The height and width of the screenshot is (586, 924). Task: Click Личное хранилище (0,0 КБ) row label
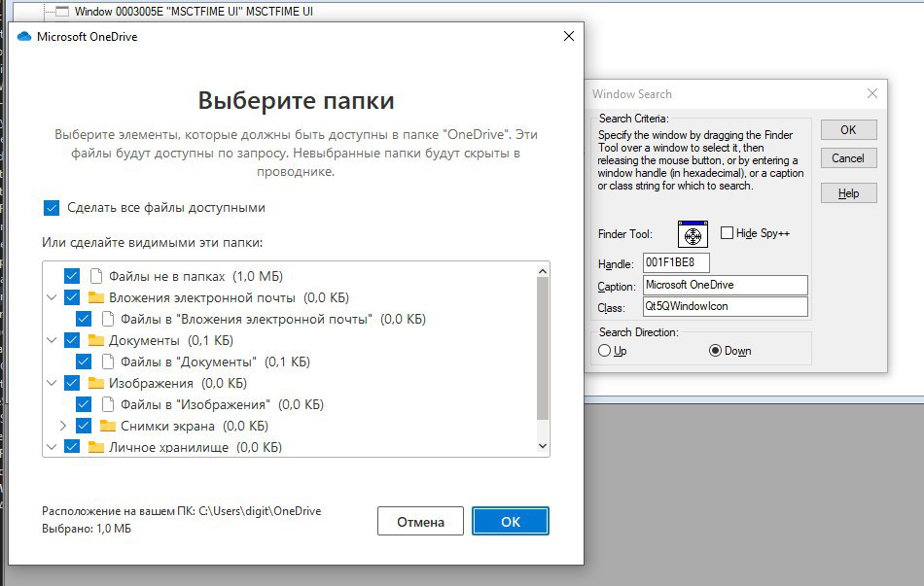pyautogui.click(x=195, y=447)
